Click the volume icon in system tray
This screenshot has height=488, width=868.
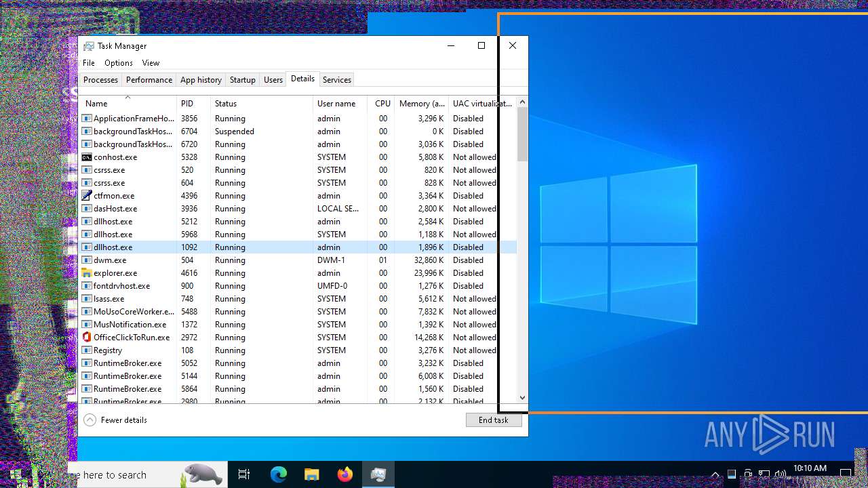click(x=781, y=474)
